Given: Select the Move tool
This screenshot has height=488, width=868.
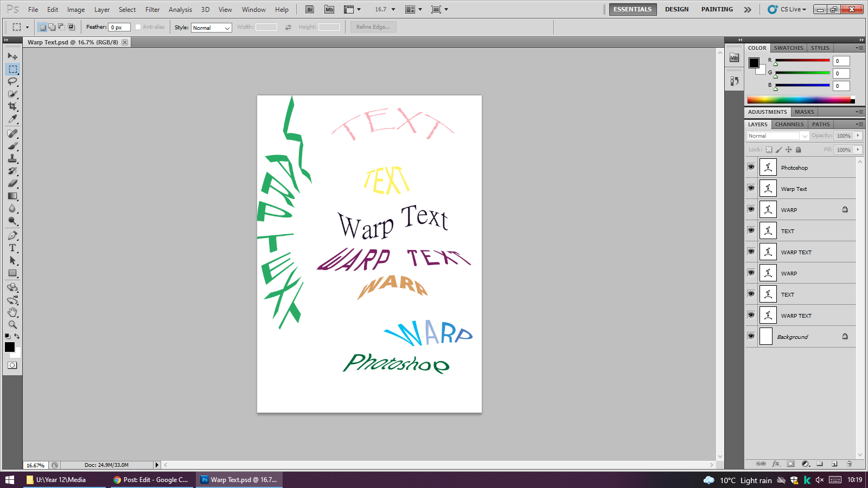Looking at the screenshot, I should 12,56.
